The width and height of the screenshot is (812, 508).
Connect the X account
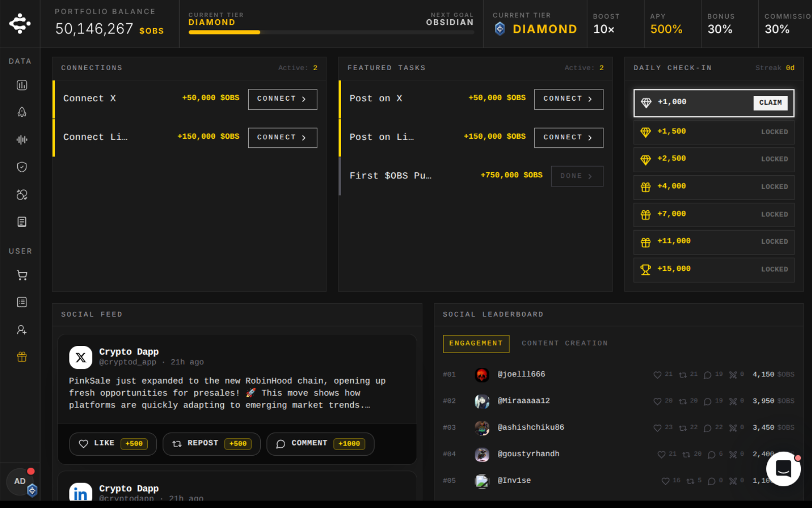click(282, 99)
